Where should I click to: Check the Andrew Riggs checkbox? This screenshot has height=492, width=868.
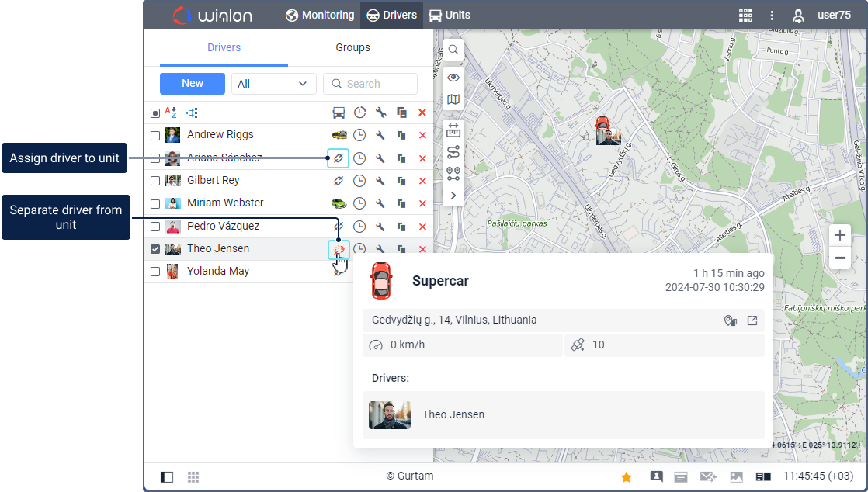[x=155, y=136]
